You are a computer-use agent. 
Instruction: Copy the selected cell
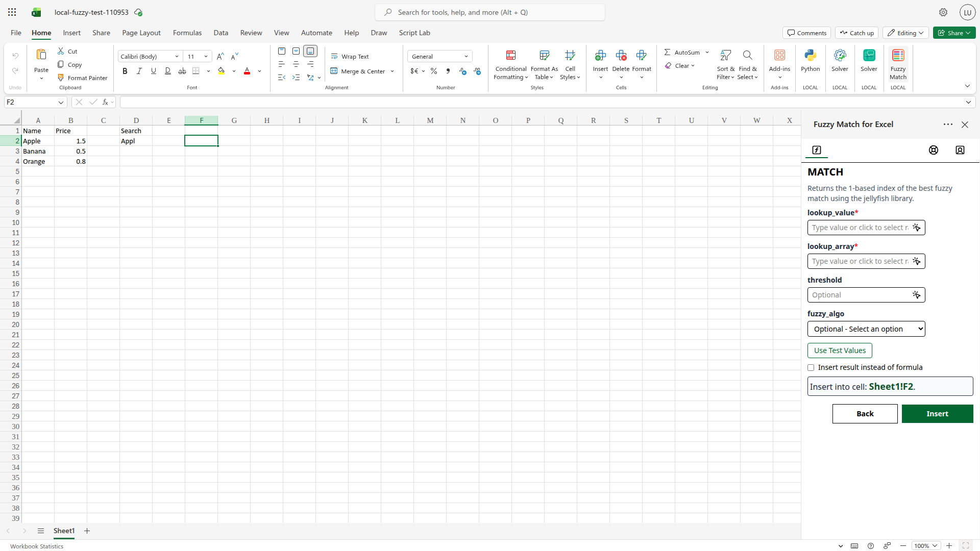(69, 64)
